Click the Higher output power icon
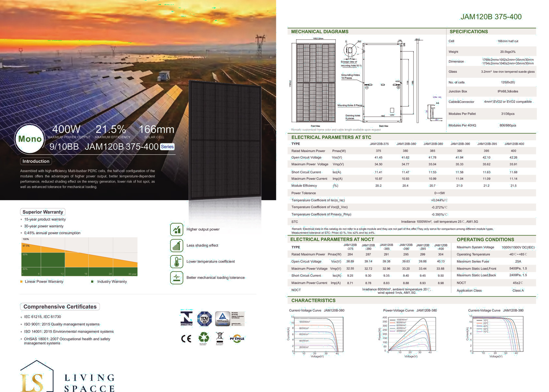The image size is (549, 392). pyautogui.click(x=176, y=229)
